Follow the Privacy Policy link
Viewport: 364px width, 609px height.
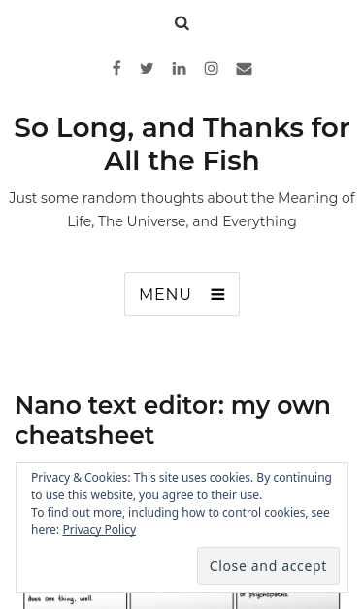99,529
